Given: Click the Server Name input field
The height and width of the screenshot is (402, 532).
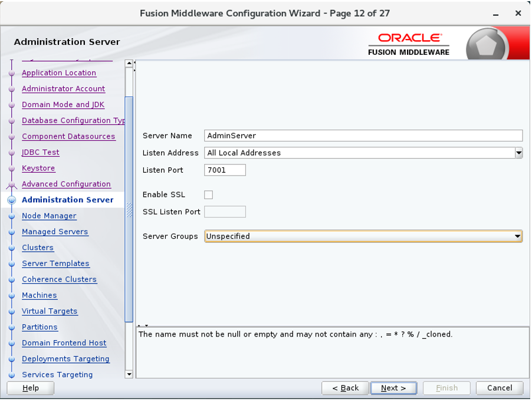Looking at the screenshot, I should [x=363, y=136].
